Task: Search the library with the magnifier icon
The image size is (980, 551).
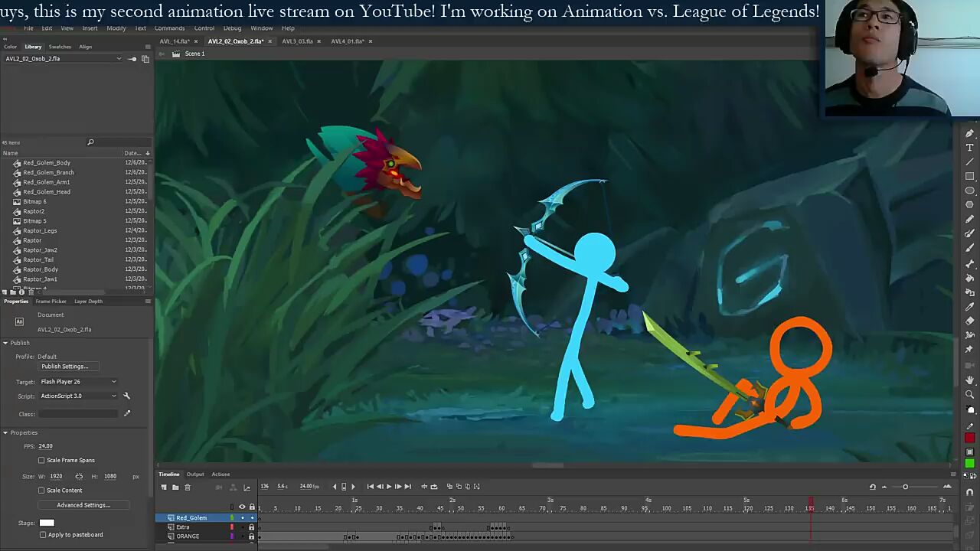Action: point(90,142)
